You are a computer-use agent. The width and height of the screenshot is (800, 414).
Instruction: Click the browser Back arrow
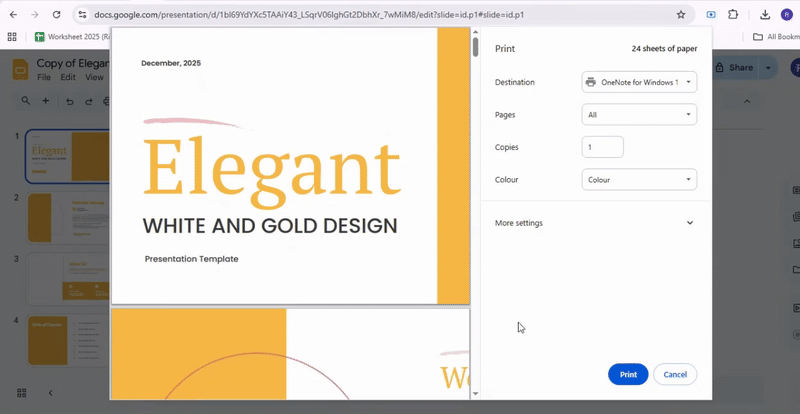pyautogui.click(x=11, y=15)
